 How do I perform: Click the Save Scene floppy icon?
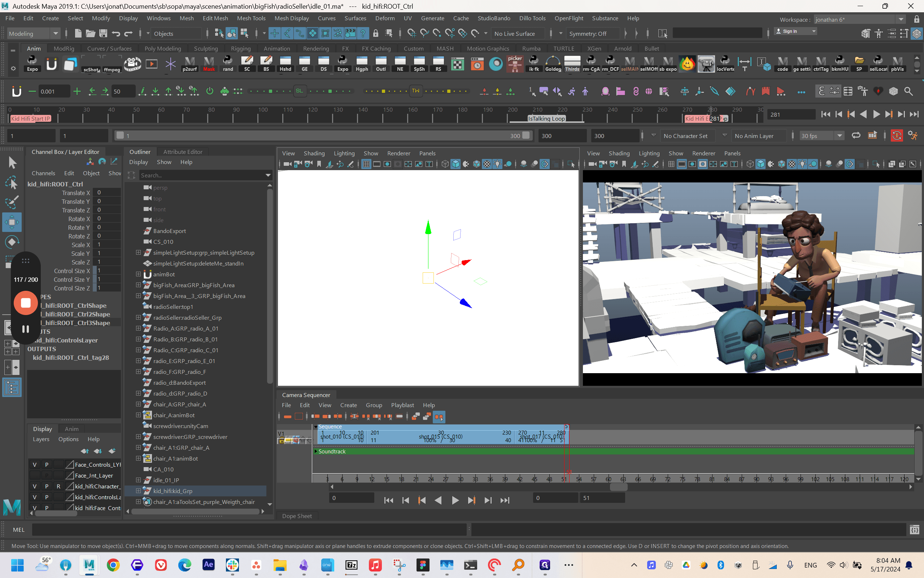click(103, 34)
